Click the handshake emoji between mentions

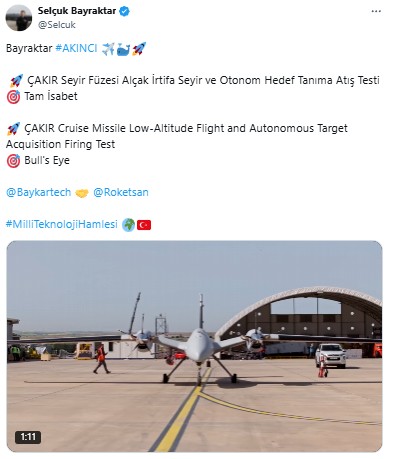pyautogui.click(x=82, y=193)
